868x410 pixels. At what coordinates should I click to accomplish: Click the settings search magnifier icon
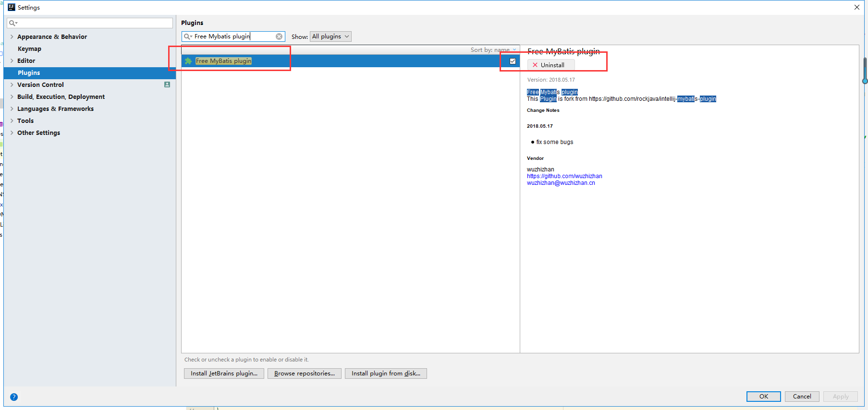[x=13, y=23]
